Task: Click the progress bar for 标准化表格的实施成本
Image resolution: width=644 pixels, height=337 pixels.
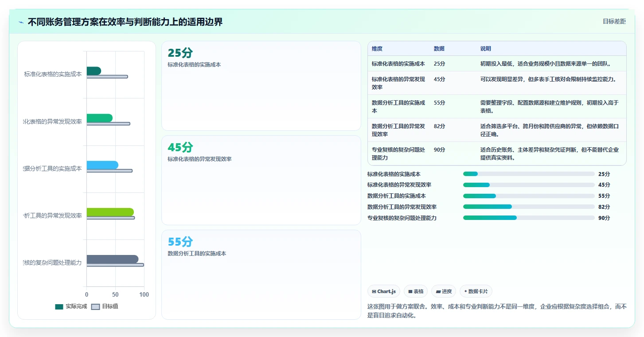Action: [x=529, y=174]
